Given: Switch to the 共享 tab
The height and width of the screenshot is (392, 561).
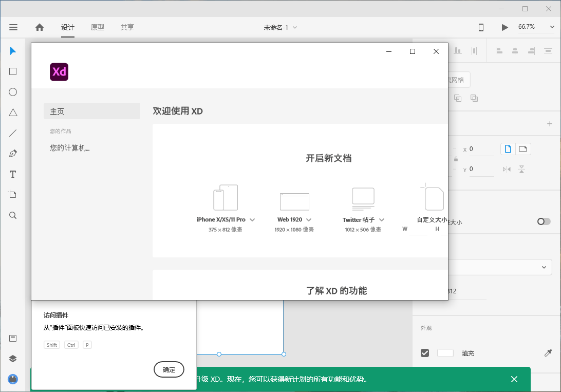Looking at the screenshot, I should point(127,27).
